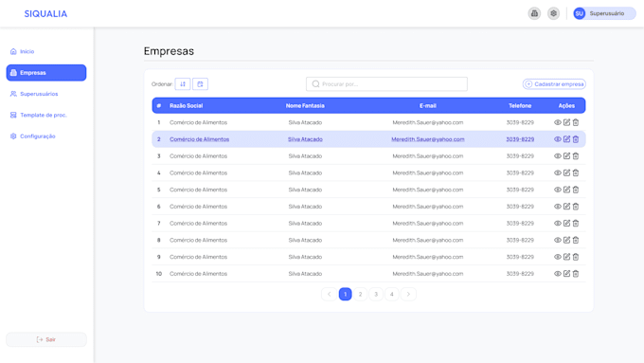Open Configuração in the sidebar

[x=32, y=136]
